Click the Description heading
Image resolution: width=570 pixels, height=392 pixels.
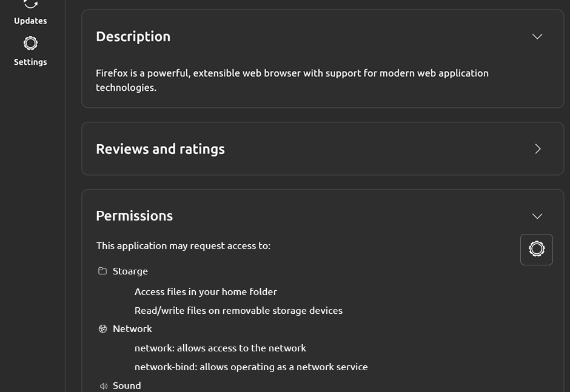click(x=133, y=36)
